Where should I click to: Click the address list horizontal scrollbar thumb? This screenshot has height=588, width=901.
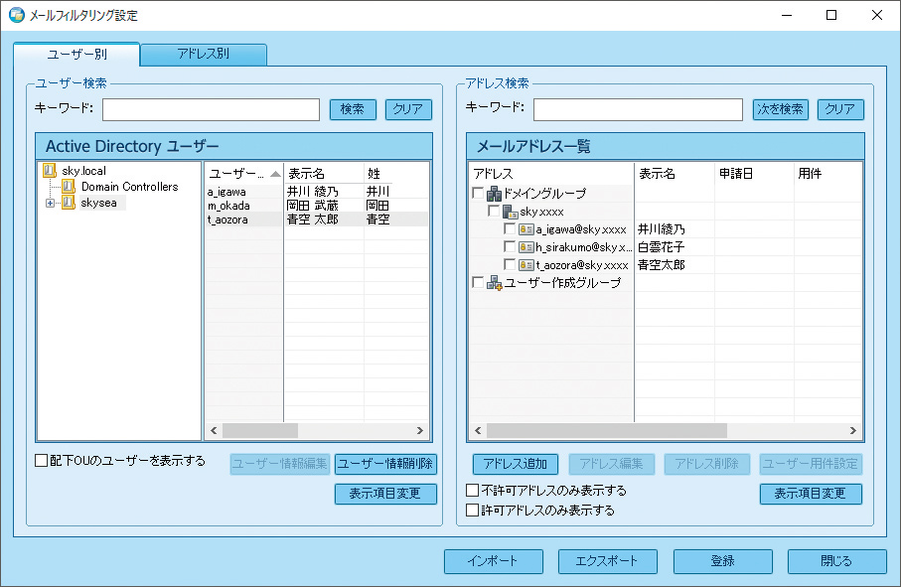point(607,430)
